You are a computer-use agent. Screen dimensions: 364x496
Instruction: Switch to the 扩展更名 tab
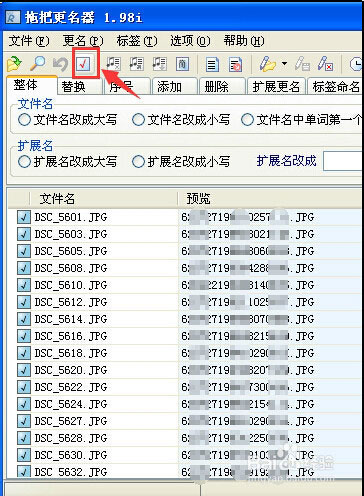[276, 87]
